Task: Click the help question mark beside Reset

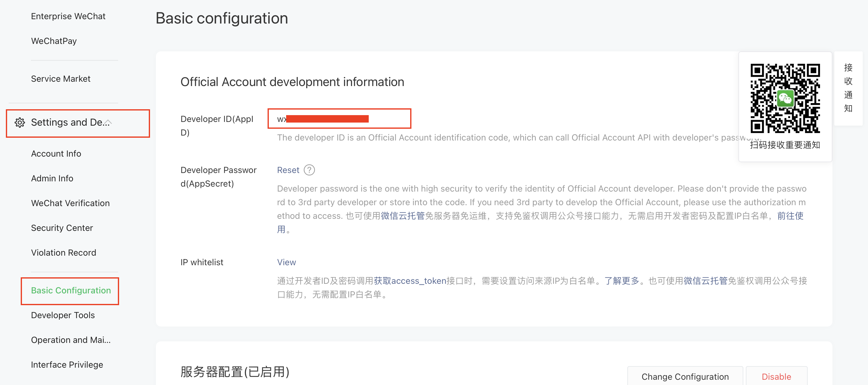Action: (x=309, y=170)
